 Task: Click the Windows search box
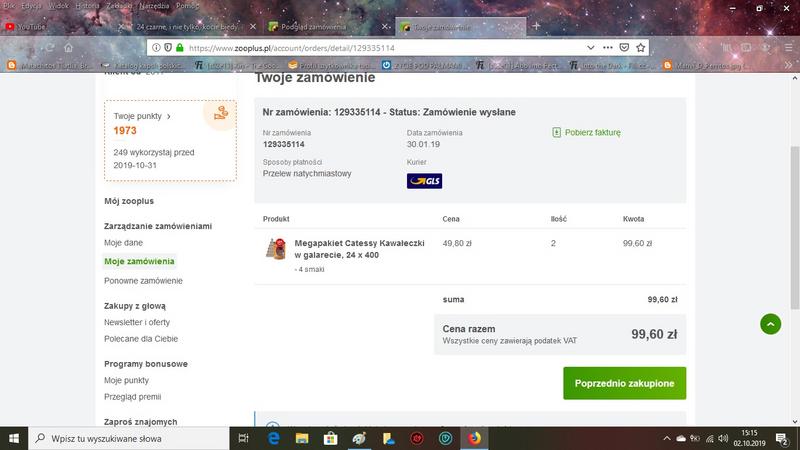tap(129, 438)
